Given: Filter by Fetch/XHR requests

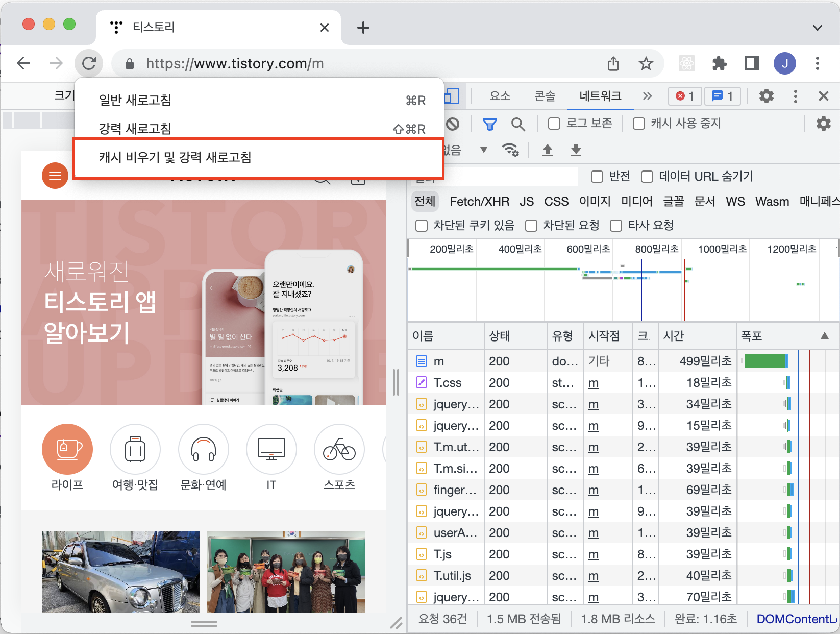Looking at the screenshot, I should (479, 201).
